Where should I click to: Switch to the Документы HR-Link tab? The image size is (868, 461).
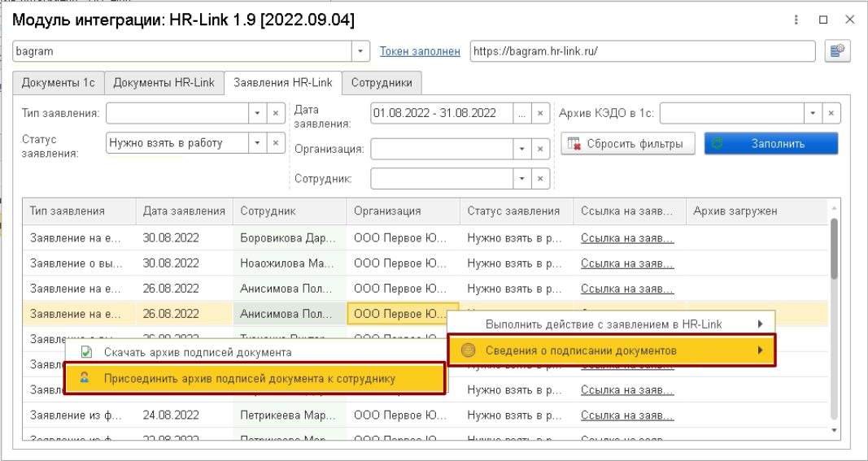(164, 83)
